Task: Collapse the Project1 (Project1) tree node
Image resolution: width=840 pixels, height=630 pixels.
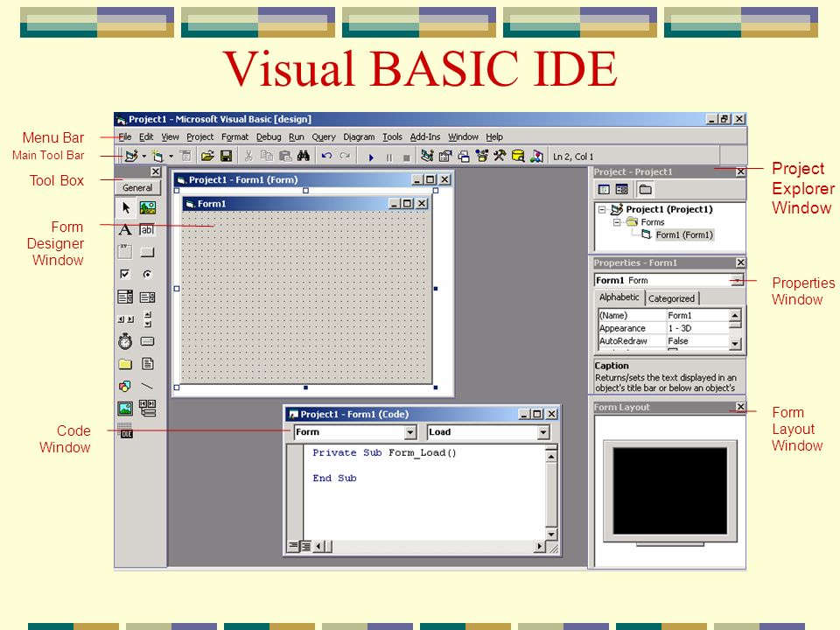Action: 602,209
